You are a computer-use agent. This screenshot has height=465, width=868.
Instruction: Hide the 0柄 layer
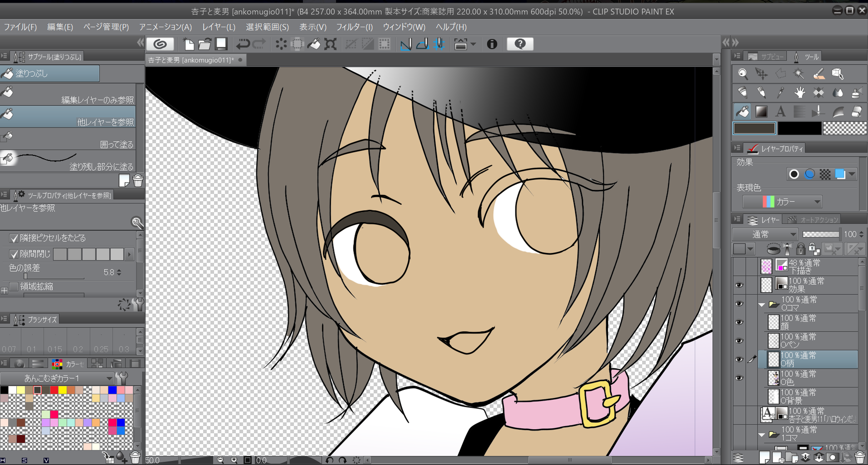pos(739,359)
